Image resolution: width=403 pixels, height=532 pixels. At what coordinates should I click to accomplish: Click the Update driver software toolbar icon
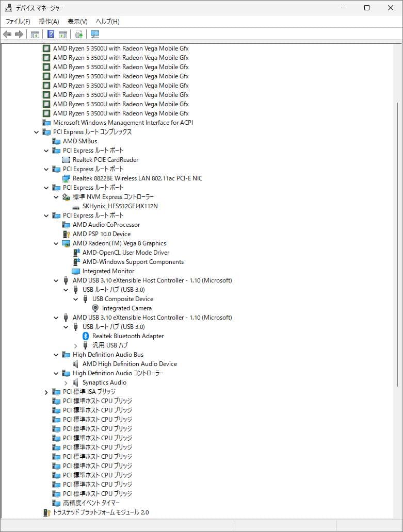78,35
